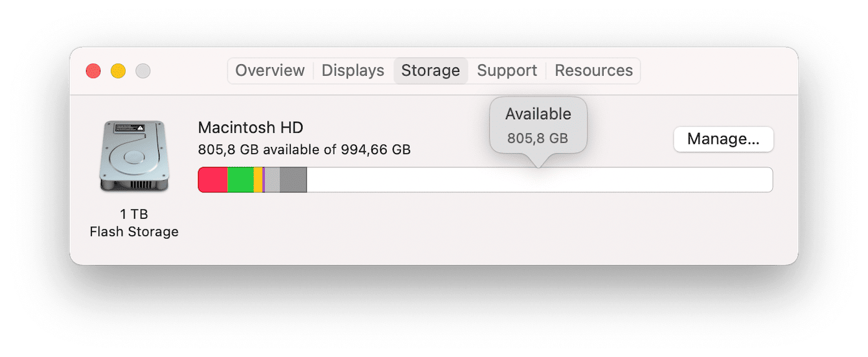Click the yellow segment of storage bar
Image resolution: width=868 pixels, height=357 pixels.
point(258,180)
